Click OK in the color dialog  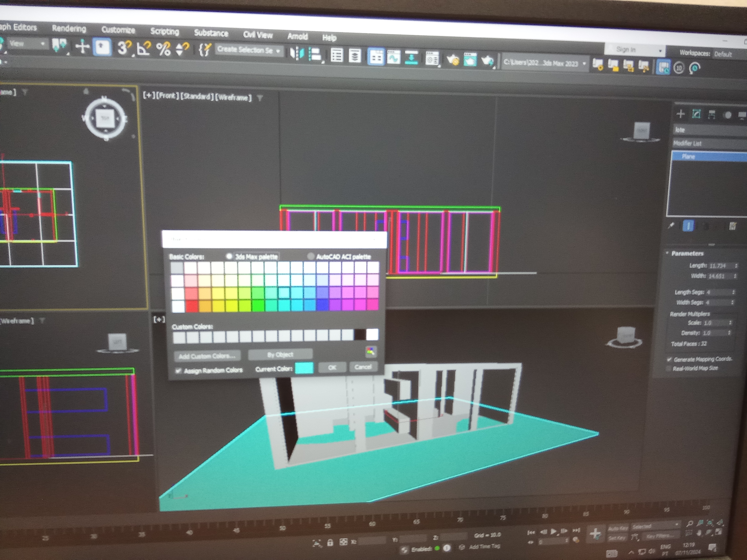(x=332, y=367)
